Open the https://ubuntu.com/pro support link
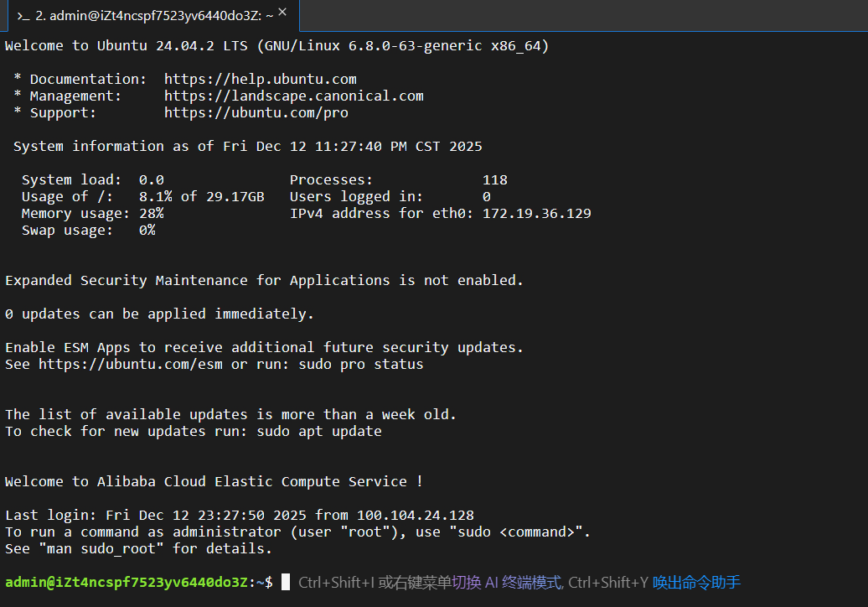This screenshot has height=607, width=868. [x=256, y=112]
